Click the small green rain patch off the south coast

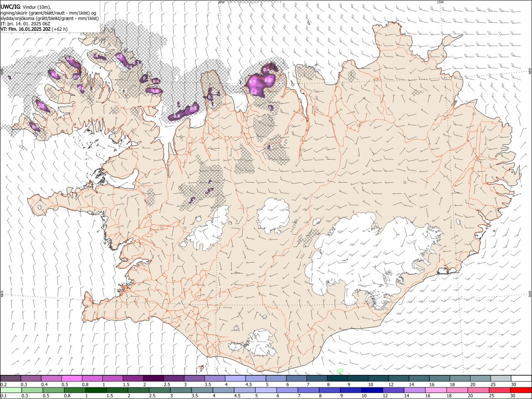340,370
